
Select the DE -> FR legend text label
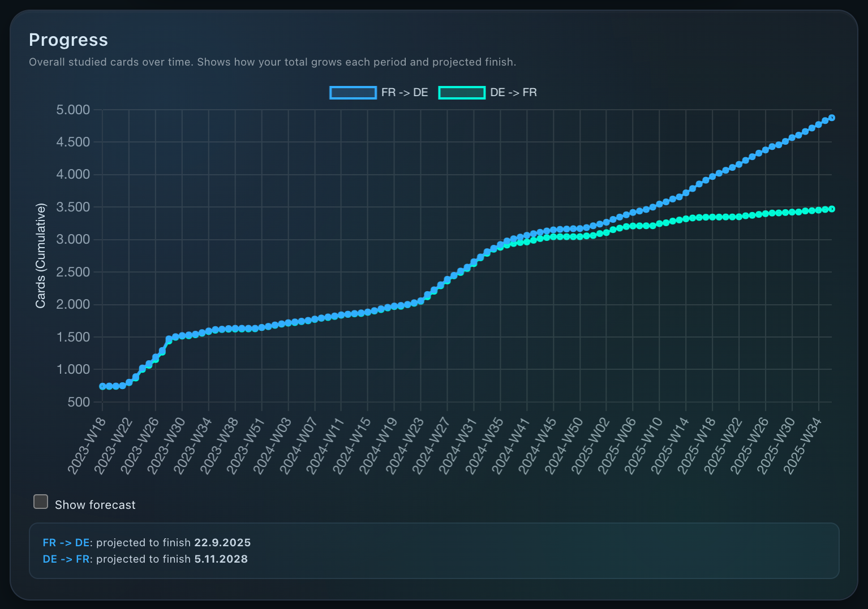click(512, 92)
